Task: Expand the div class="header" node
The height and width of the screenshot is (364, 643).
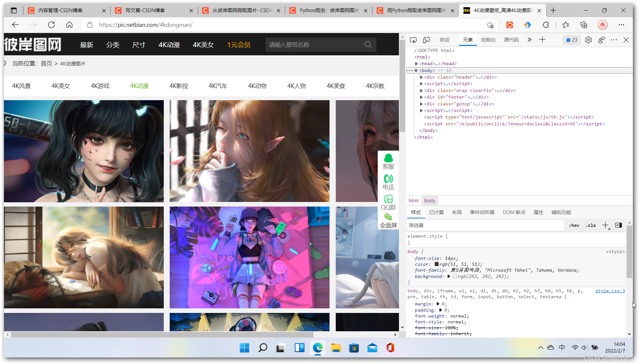Action: (421, 77)
